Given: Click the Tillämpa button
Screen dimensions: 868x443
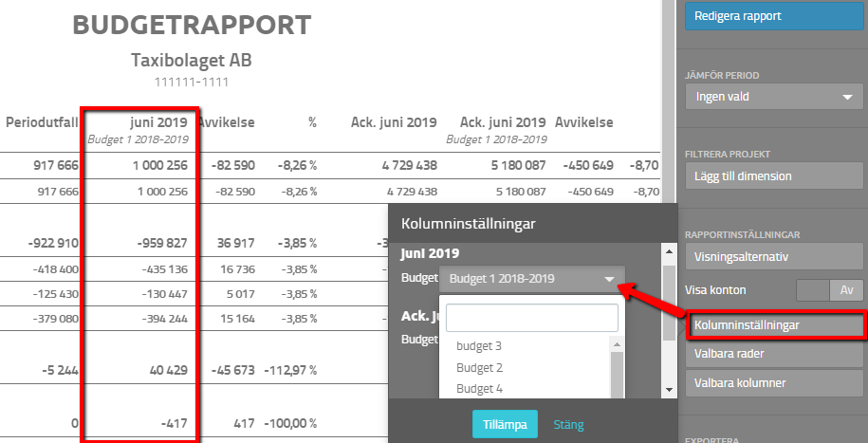Looking at the screenshot, I should pos(505,425).
